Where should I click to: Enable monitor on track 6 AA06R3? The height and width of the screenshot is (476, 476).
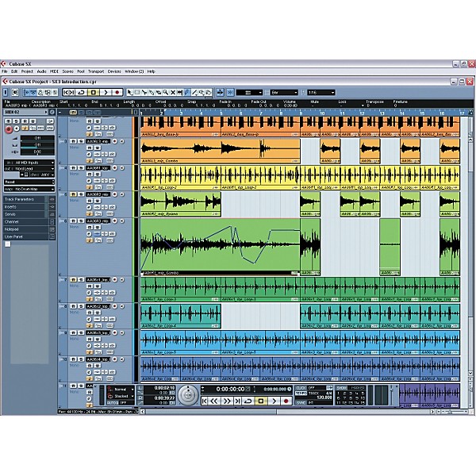pyautogui.click(x=122, y=221)
